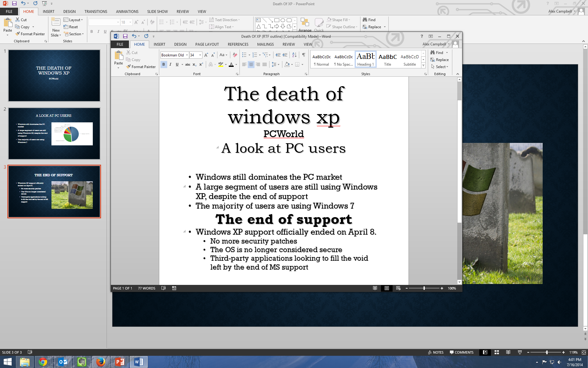
Task: Click the Italic formatting icon in Word ribbon
Action: coord(169,64)
